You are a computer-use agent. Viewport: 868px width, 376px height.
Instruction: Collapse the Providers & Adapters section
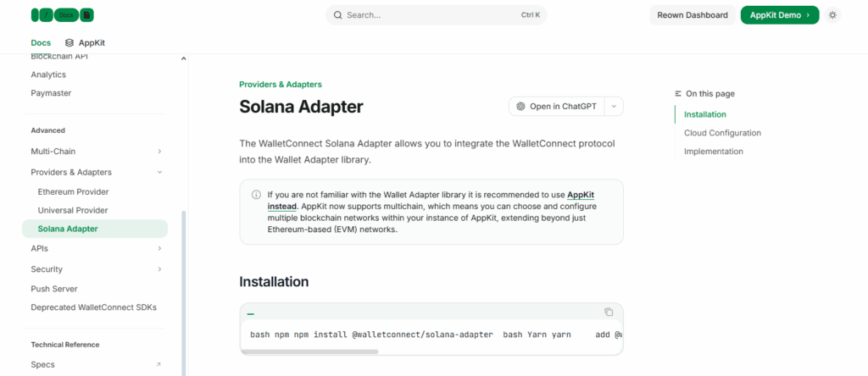tap(159, 173)
